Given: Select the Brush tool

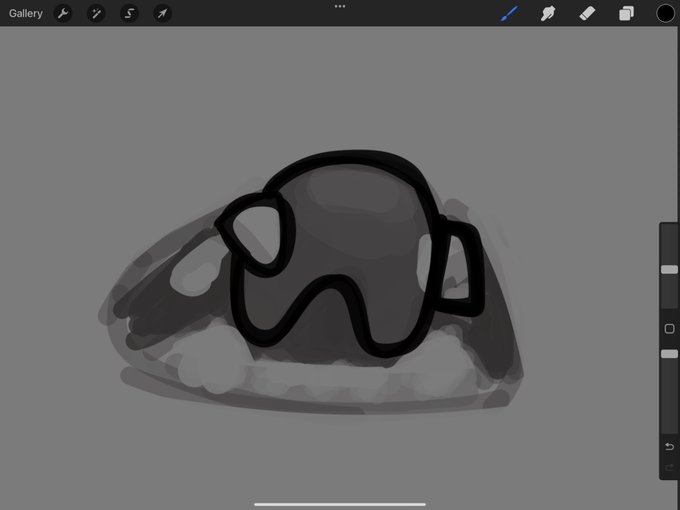Looking at the screenshot, I should pos(509,13).
